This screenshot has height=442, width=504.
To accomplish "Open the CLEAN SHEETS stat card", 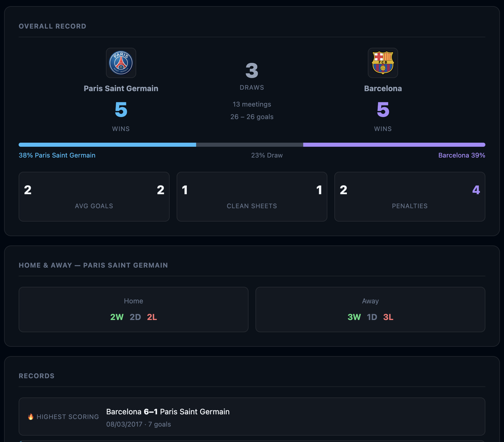I will click(252, 197).
